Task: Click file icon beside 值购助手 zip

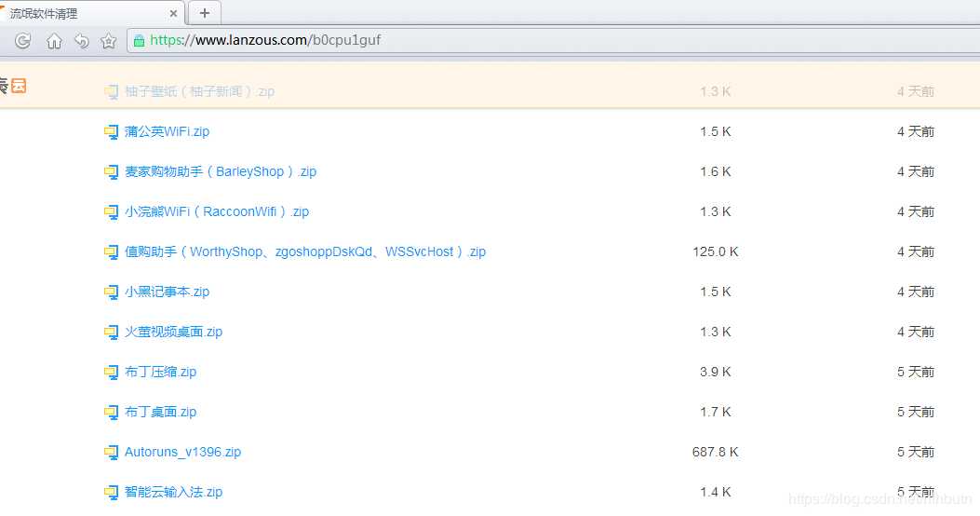Action: 112,252
